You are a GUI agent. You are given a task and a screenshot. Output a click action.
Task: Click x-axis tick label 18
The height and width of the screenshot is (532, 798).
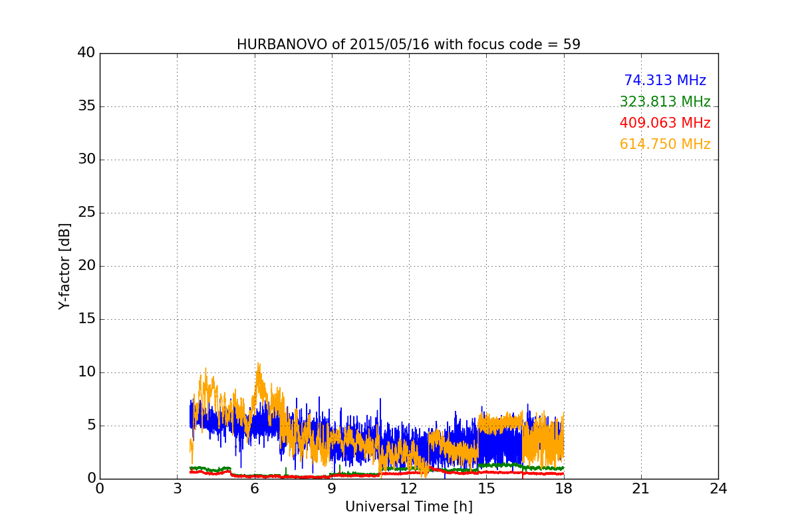click(563, 489)
